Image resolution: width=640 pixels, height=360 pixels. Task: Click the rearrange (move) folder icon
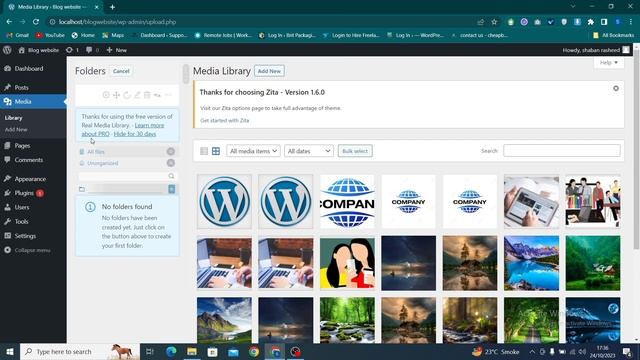116,95
